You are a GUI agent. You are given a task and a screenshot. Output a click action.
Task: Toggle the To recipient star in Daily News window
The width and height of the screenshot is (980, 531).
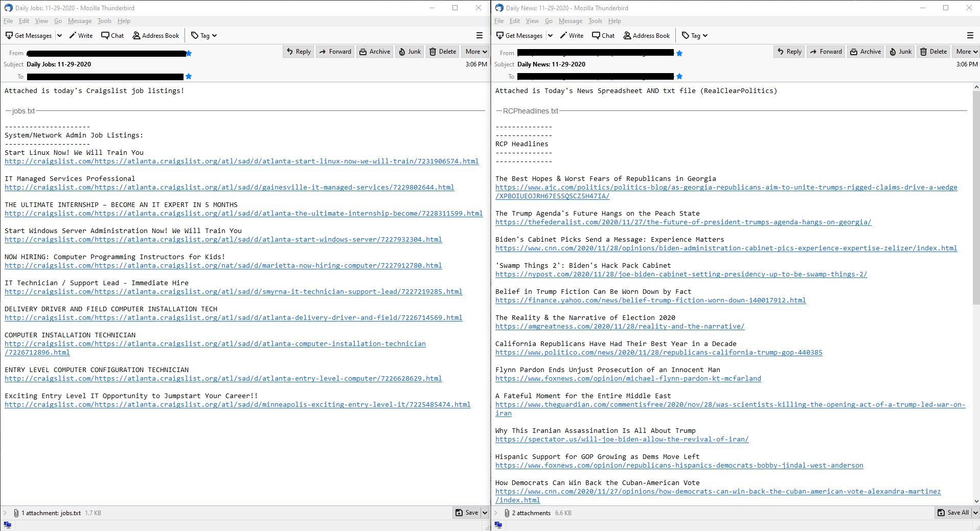coord(679,77)
